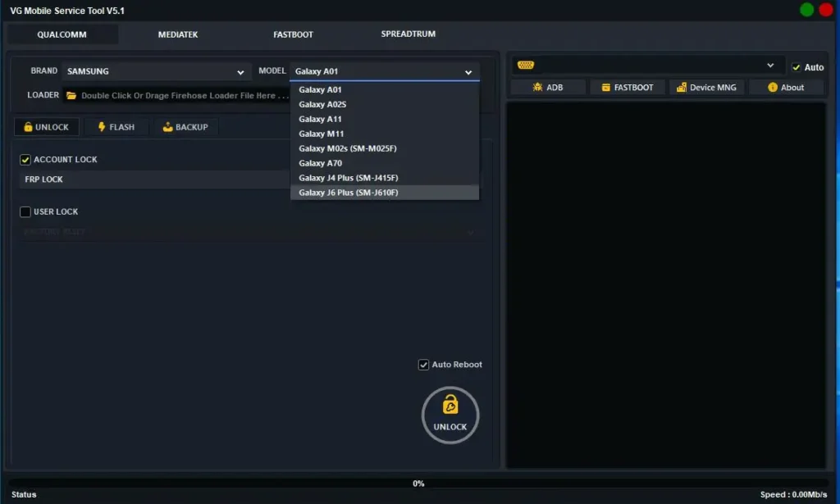Switch to the FASTBOOT tab
This screenshot has width=840, height=504.
coord(293,34)
